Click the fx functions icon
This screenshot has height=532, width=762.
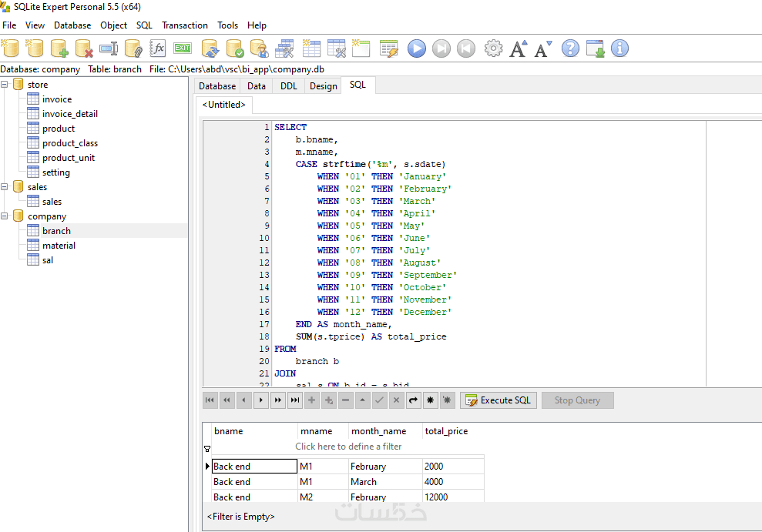158,49
